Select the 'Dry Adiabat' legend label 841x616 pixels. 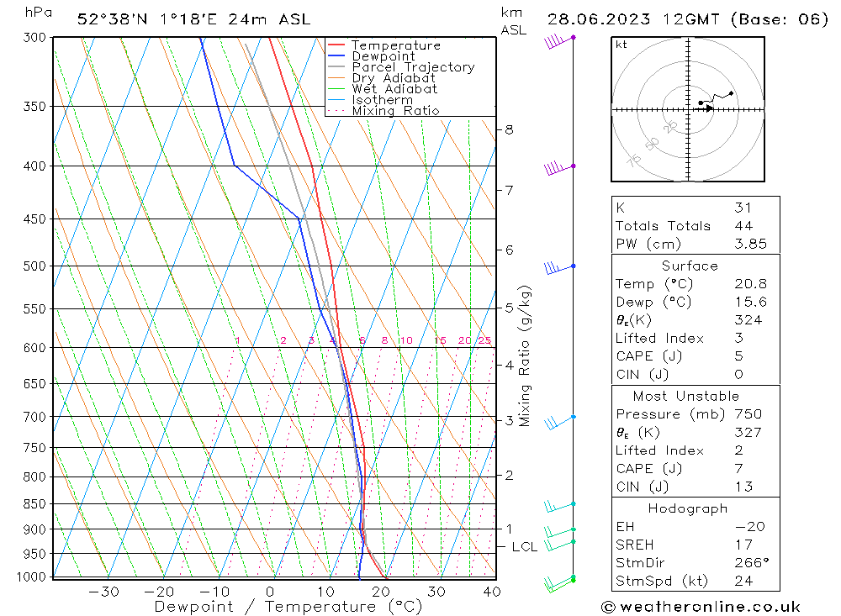[x=394, y=78]
